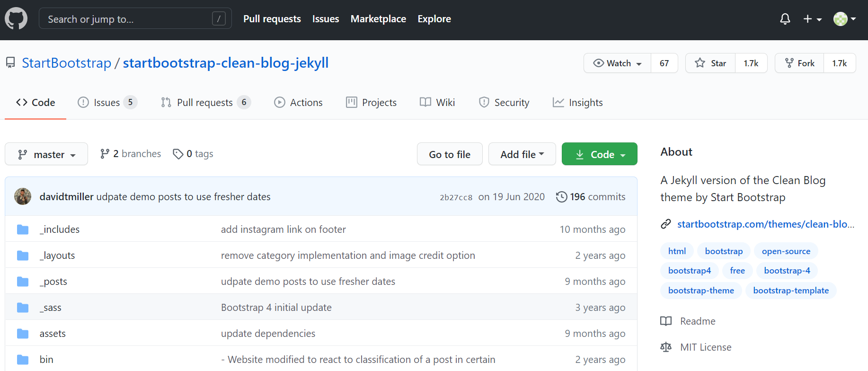Open the StartBootstrap owner link
This screenshot has height=371, width=868.
pyautogui.click(x=67, y=62)
